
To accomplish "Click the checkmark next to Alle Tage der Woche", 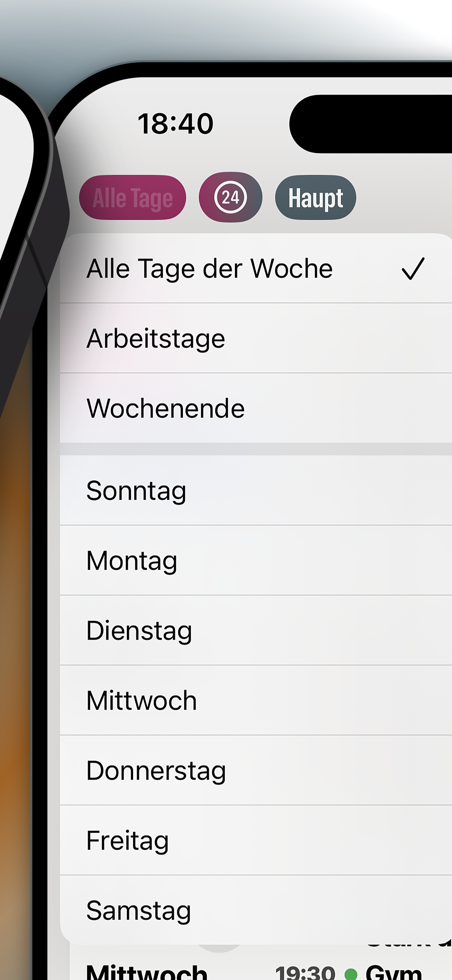I will (413, 268).
